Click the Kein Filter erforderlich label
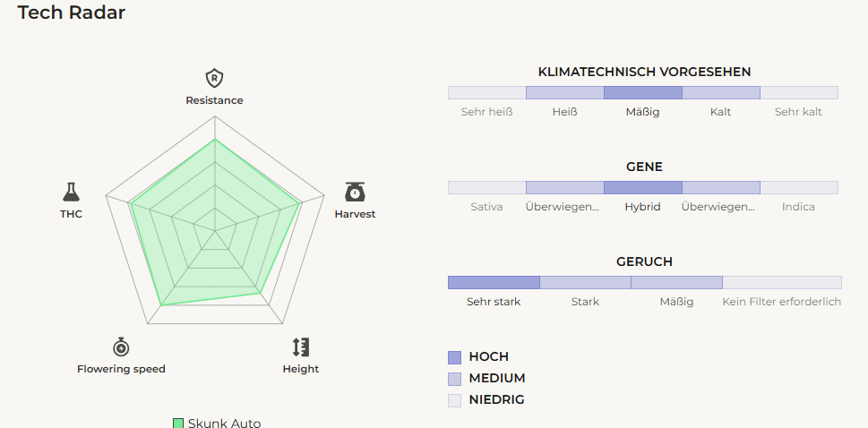This screenshot has height=428, width=868. click(781, 302)
